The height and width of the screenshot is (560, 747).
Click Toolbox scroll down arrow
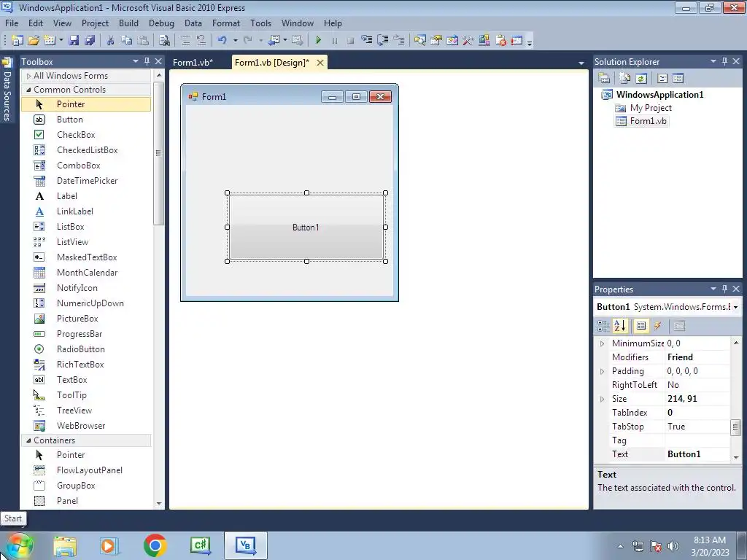[x=158, y=503]
